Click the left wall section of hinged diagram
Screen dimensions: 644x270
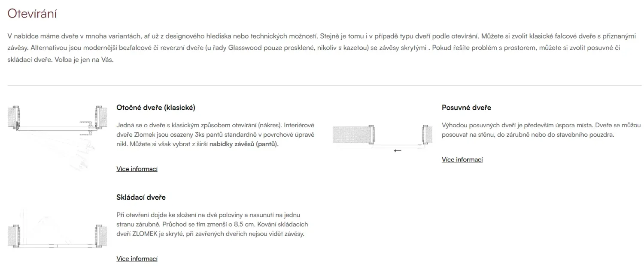(x=13, y=117)
